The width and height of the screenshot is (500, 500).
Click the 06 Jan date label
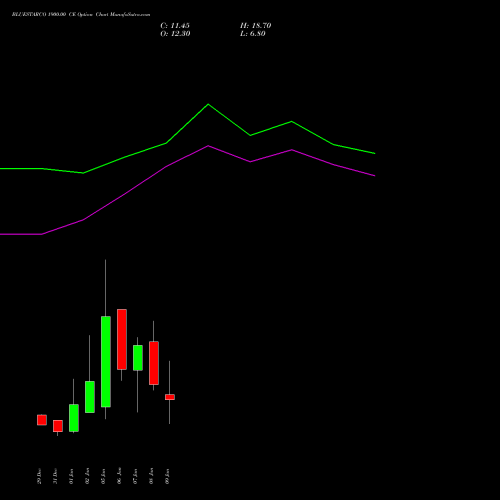click(119, 476)
